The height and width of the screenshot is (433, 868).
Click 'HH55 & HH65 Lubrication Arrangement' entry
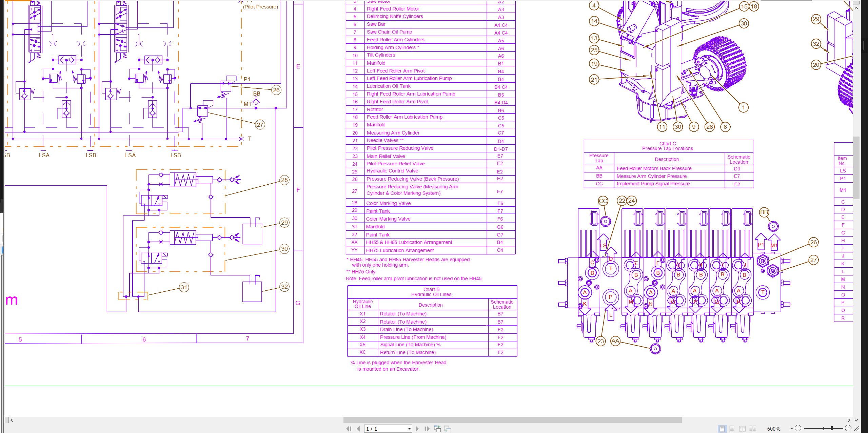pyautogui.click(x=409, y=242)
